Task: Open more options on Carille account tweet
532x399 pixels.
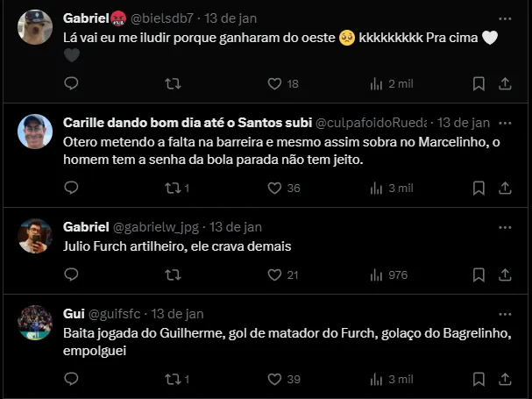Action: click(505, 122)
